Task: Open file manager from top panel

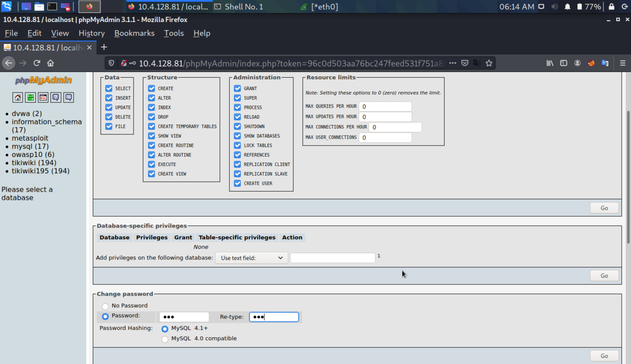Action: 39,7
